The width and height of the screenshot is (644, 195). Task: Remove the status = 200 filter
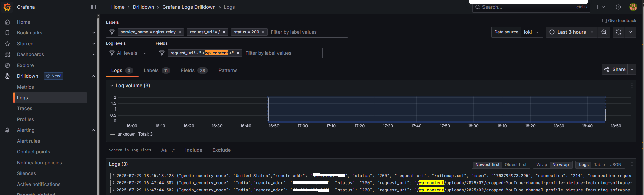[263, 32]
